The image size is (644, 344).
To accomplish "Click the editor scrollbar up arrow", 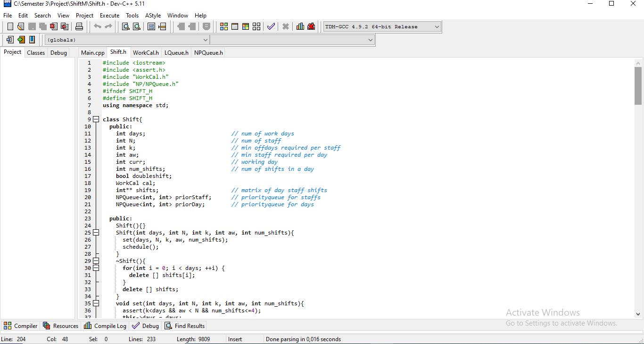I will point(638,62).
